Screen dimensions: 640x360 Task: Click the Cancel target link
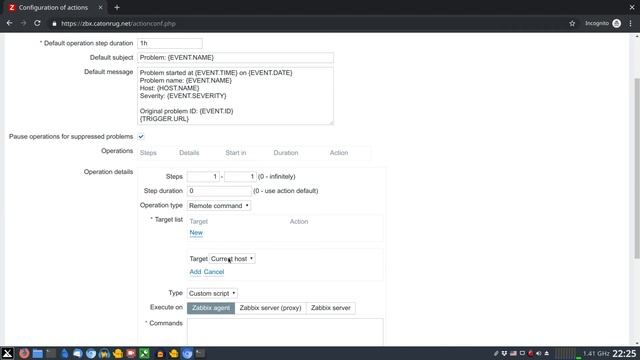click(214, 272)
